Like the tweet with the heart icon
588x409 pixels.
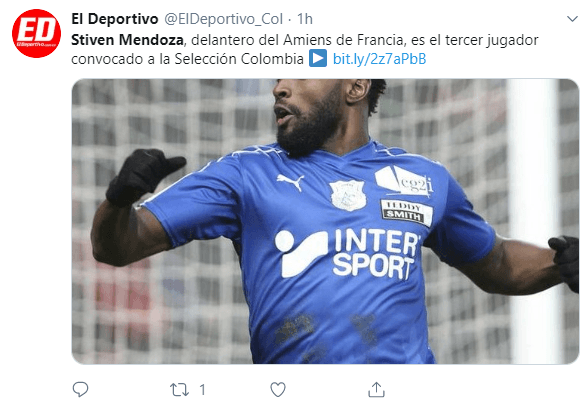[x=278, y=390]
